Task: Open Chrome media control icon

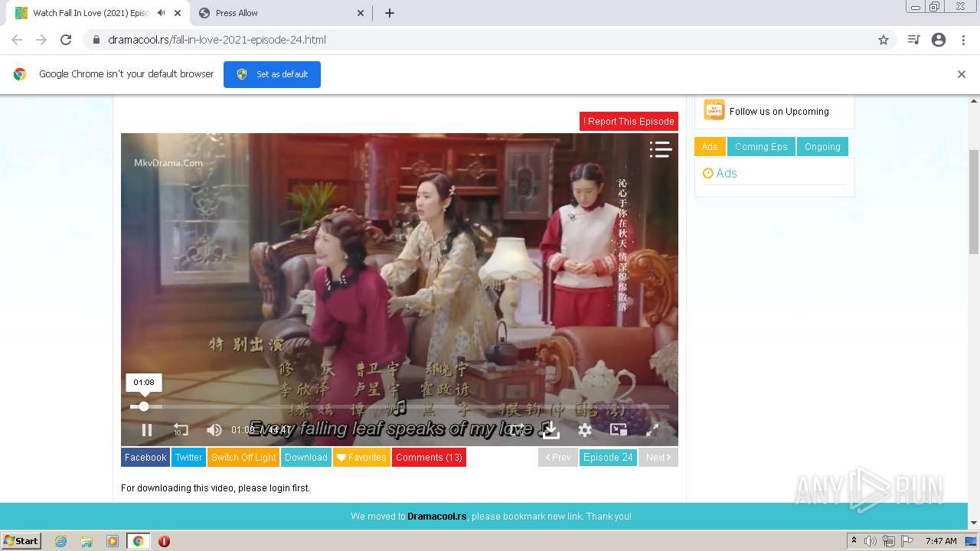Action: click(x=913, y=40)
